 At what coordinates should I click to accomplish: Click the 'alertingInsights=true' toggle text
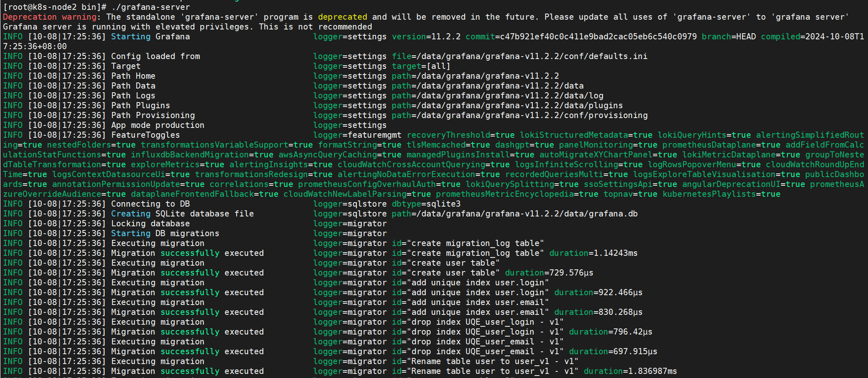coord(281,164)
